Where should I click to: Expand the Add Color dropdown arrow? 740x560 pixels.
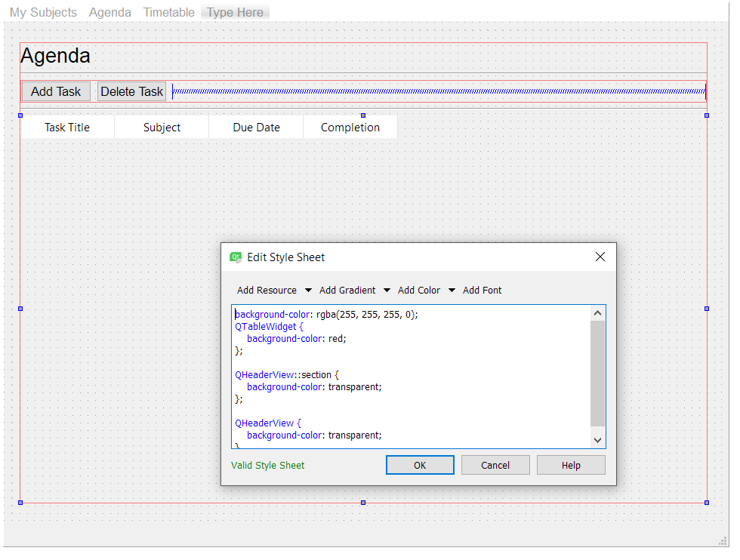point(452,290)
